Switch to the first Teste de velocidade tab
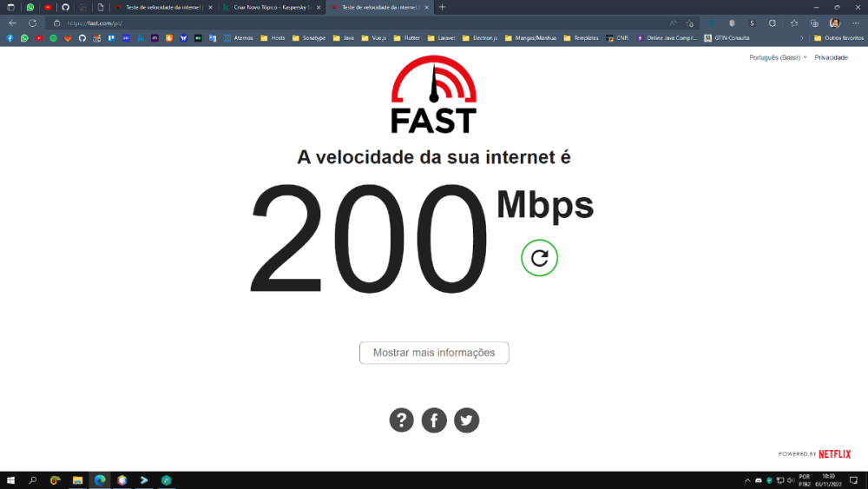 tap(163, 7)
